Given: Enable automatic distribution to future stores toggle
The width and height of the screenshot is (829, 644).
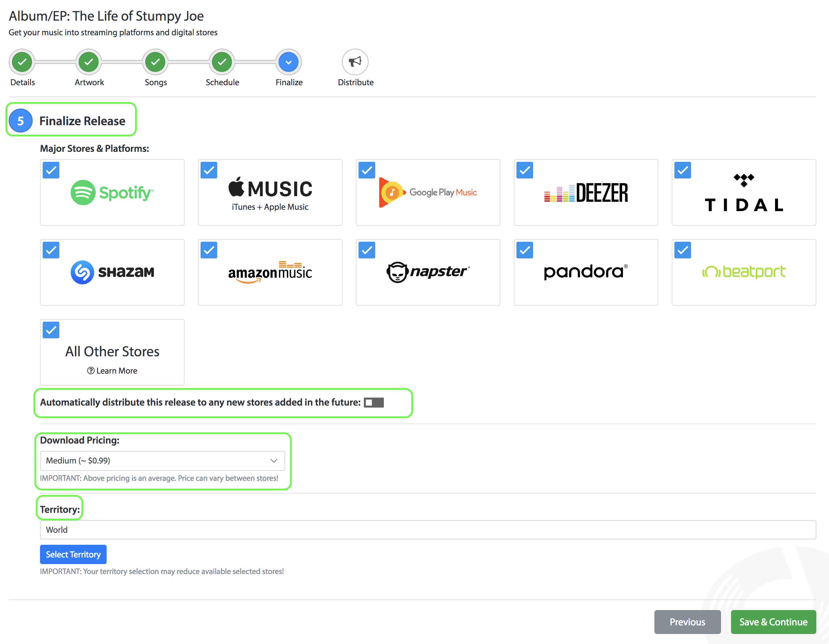Looking at the screenshot, I should [374, 402].
